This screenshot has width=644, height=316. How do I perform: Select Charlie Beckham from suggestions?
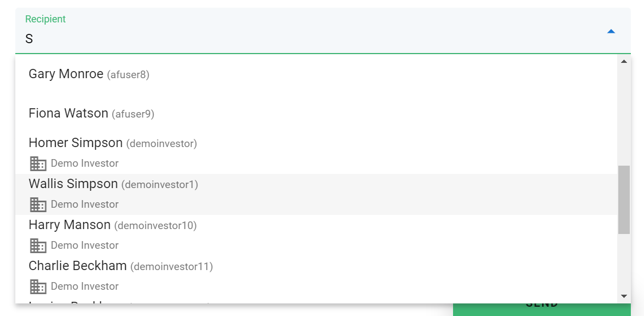click(78, 266)
